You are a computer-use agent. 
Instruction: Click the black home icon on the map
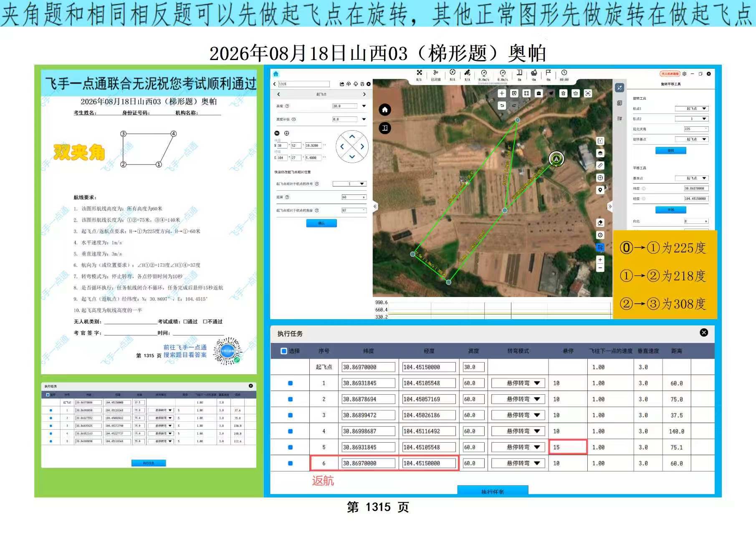(x=384, y=110)
